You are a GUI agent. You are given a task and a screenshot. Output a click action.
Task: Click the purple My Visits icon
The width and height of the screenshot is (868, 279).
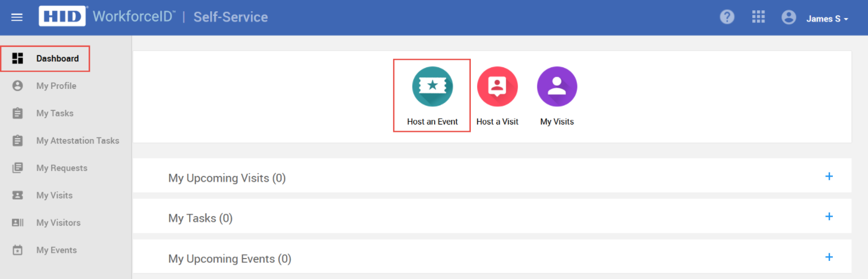coord(557,87)
